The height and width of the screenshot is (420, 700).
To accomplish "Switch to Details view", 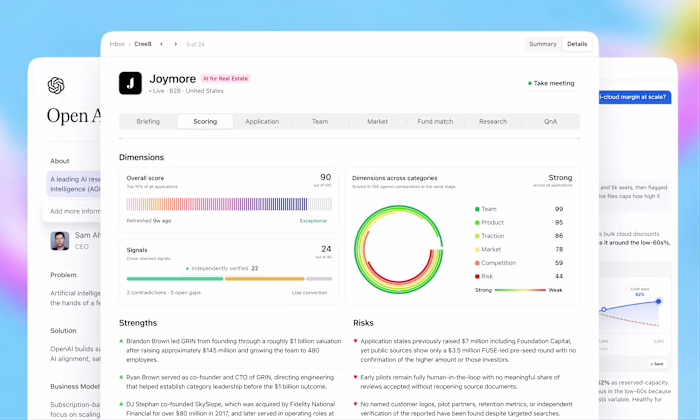I will (x=577, y=44).
